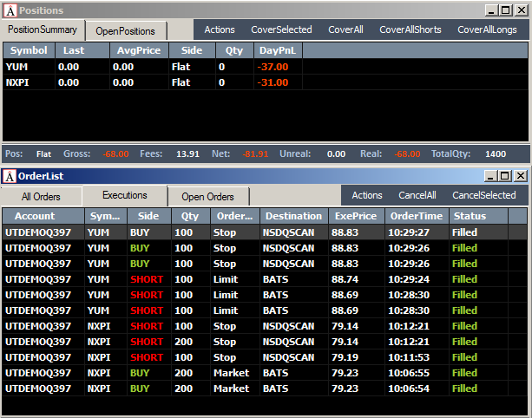The image size is (532, 418).
Task: Open Actions menu in Positions window
Action: (220, 29)
